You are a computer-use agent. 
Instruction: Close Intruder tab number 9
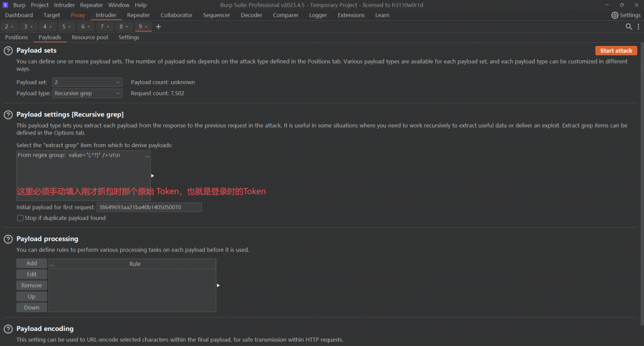point(148,27)
